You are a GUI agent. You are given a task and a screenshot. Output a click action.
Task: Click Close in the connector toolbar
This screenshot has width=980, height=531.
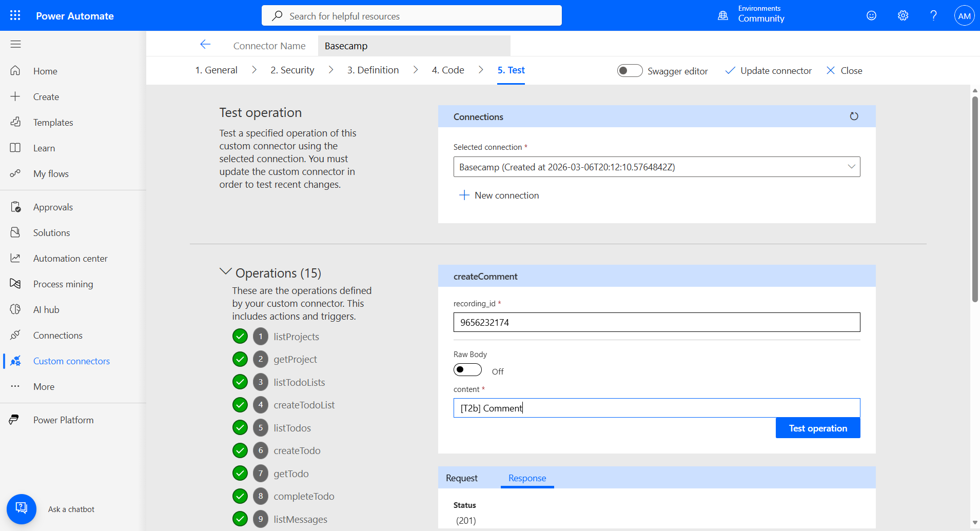844,71
